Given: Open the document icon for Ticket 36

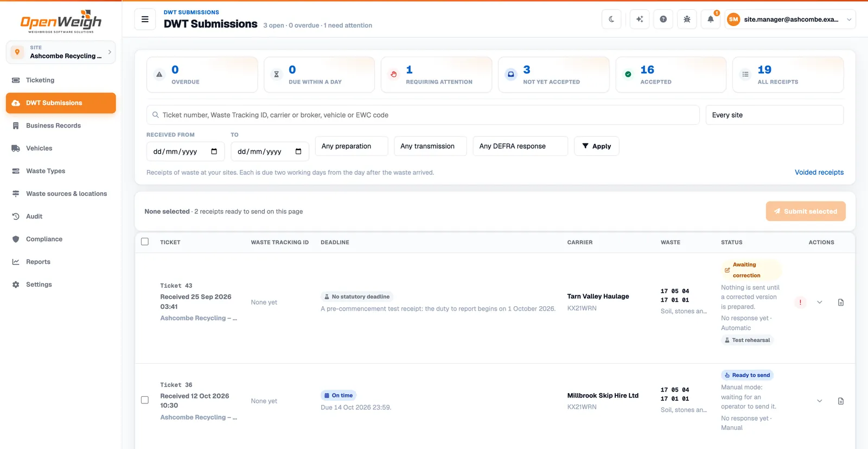Looking at the screenshot, I should click(x=841, y=401).
